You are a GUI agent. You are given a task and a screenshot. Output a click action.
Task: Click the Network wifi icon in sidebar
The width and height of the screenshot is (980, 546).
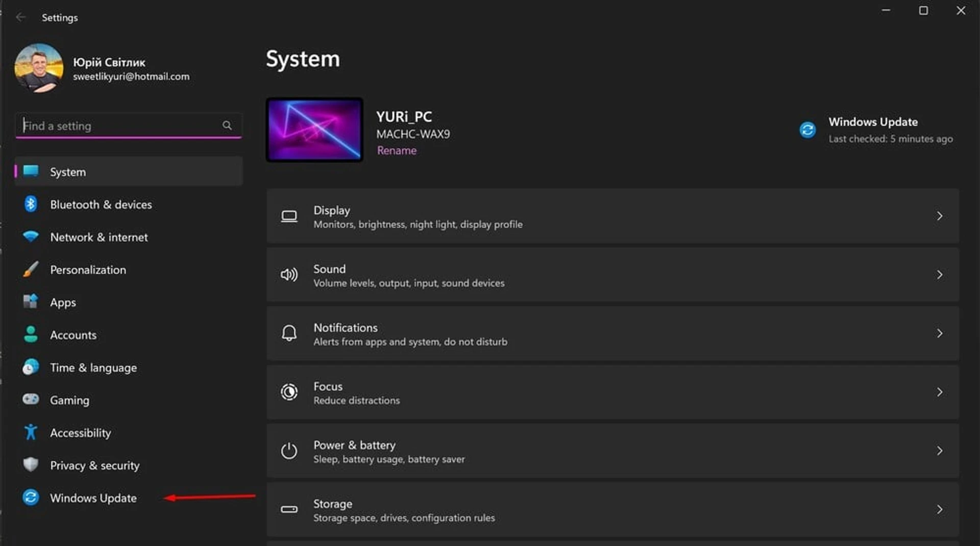click(31, 236)
